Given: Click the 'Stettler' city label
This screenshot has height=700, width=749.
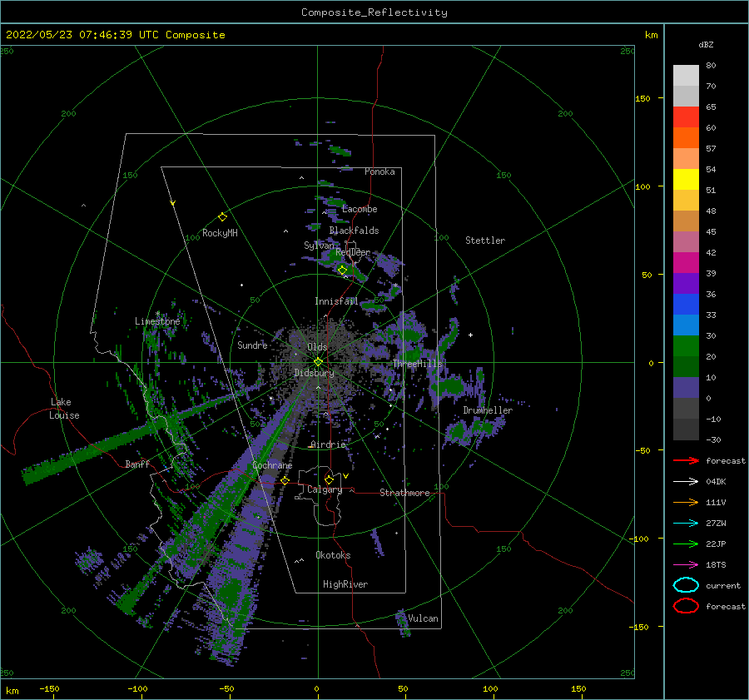Looking at the screenshot, I should coord(485,241).
